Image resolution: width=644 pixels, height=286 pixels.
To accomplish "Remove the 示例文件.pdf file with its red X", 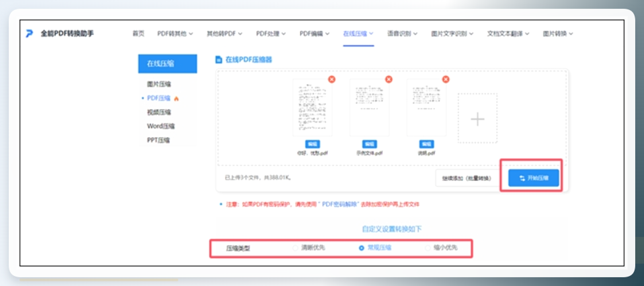I will 389,79.
